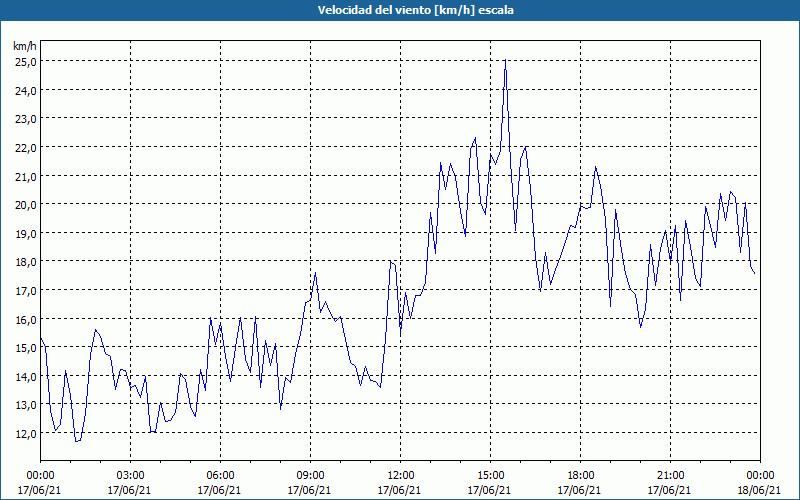Select the '21,0' y-axis label
Image resolution: width=800 pixels, height=500 pixels.
point(26,176)
